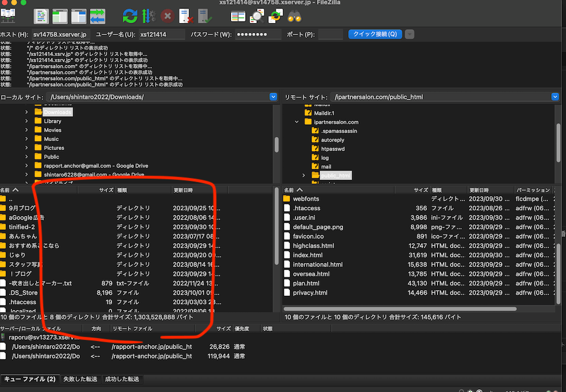This screenshot has height=392, width=566.
Task: Reconnect to the last used server
Action: click(205, 16)
